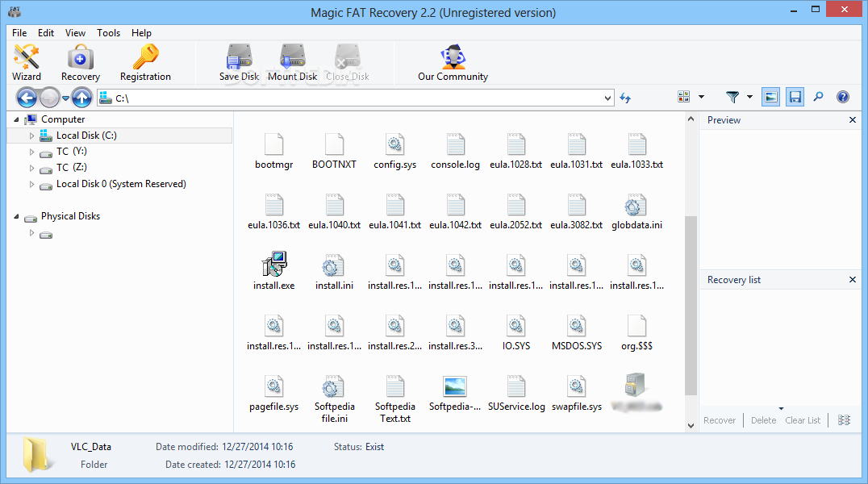
Task: Open the view mode dropdown arrow
Action: click(701, 97)
